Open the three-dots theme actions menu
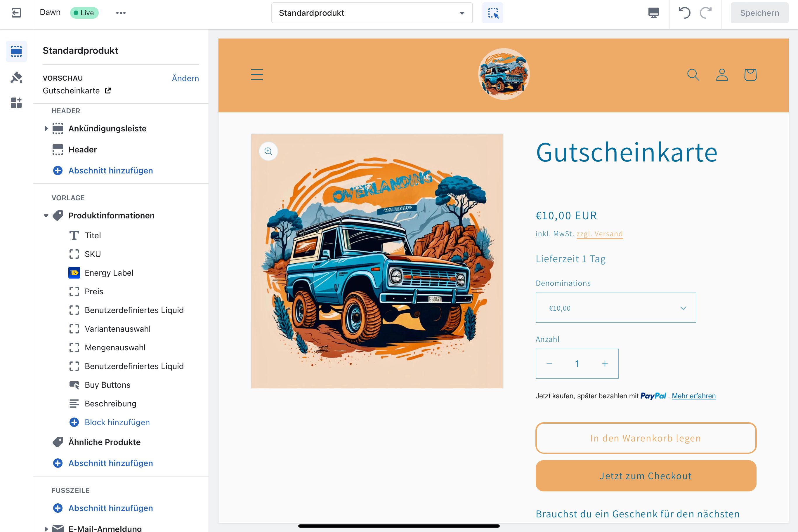Viewport: 798px width, 532px height. click(121, 13)
